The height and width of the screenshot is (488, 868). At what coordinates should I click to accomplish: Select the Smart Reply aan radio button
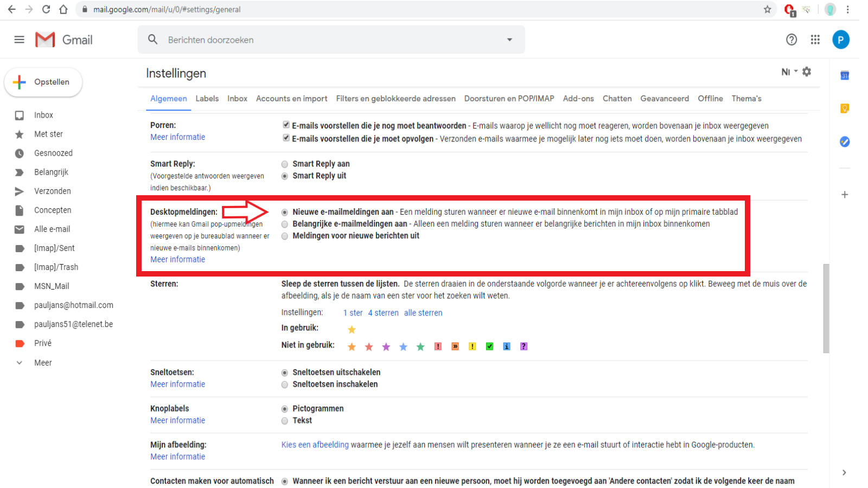point(285,164)
